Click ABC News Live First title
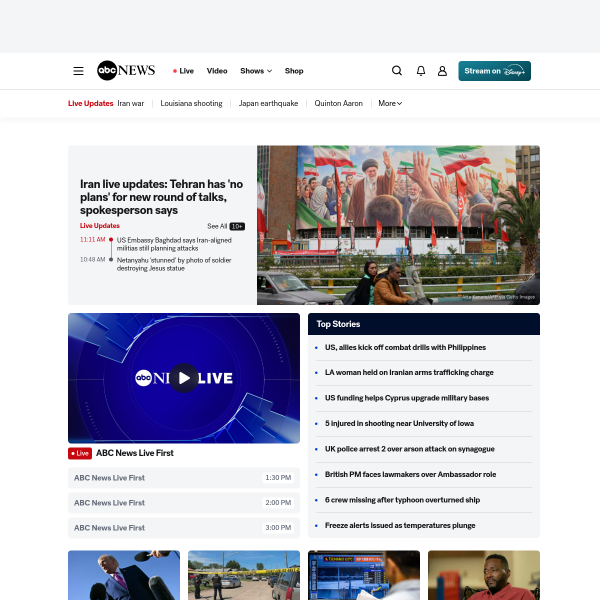 click(x=135, y=453)
